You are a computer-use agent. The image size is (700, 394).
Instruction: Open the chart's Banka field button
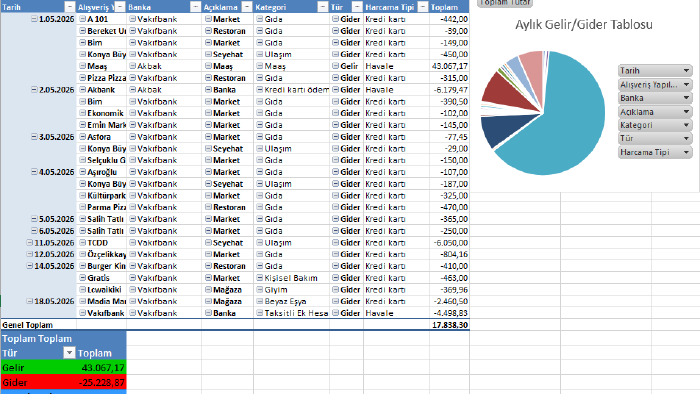click(655, 98)
